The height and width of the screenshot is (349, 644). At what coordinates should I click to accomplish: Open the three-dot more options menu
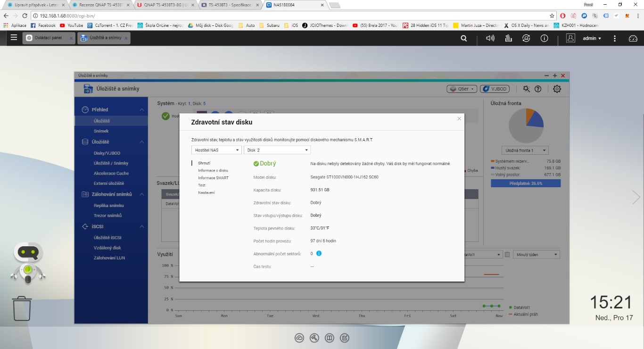(616, 38)
